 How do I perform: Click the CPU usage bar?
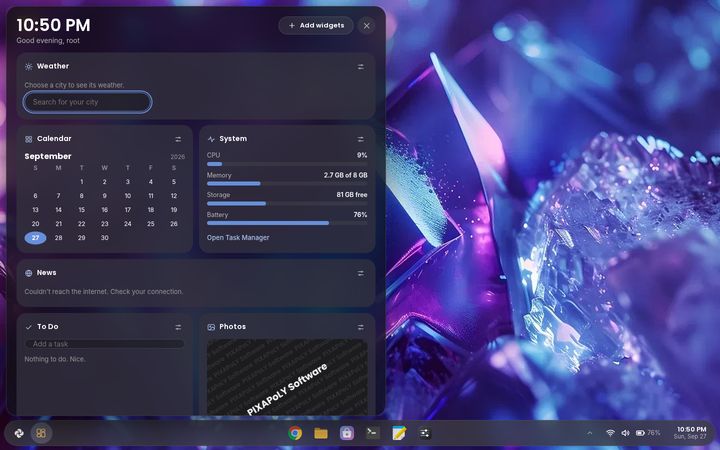pos(287,164)
